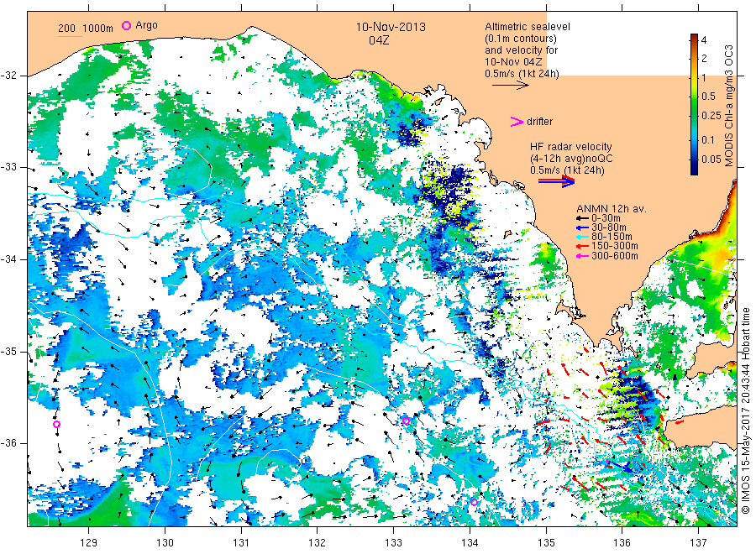
Task: Click the longitude label 135
Action: [x=546, y=543]
